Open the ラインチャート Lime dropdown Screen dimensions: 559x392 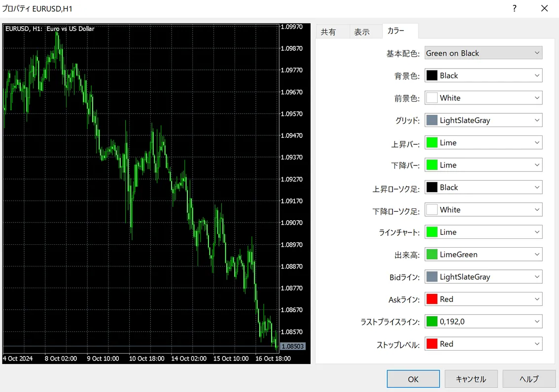(483, 232)
